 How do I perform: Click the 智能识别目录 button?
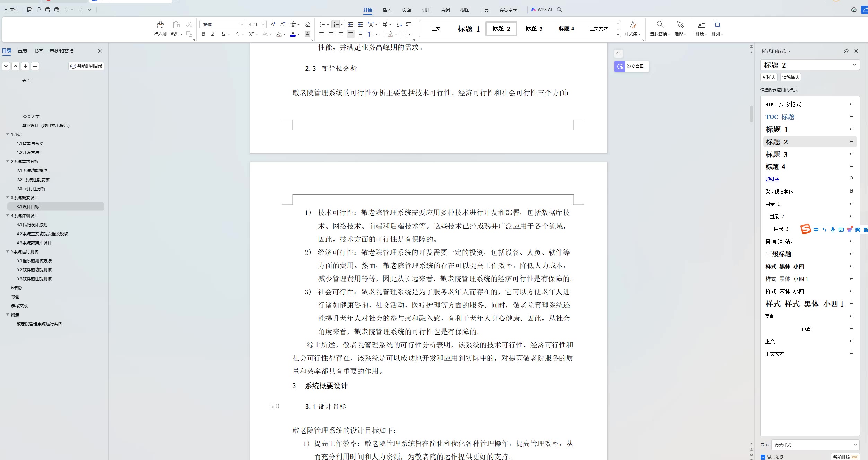click(86, 66)
